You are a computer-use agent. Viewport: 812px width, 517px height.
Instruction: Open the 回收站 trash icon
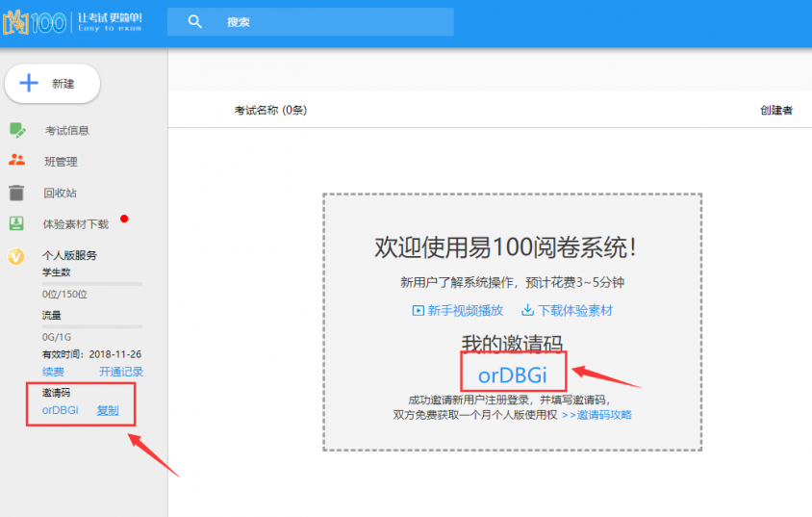17,193
